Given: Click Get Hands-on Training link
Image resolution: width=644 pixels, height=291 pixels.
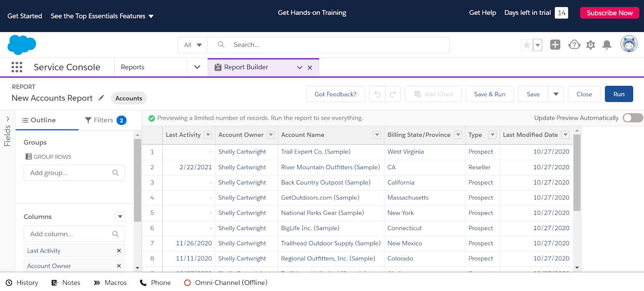Looking at the screenshot, I should tap(312, 13).
